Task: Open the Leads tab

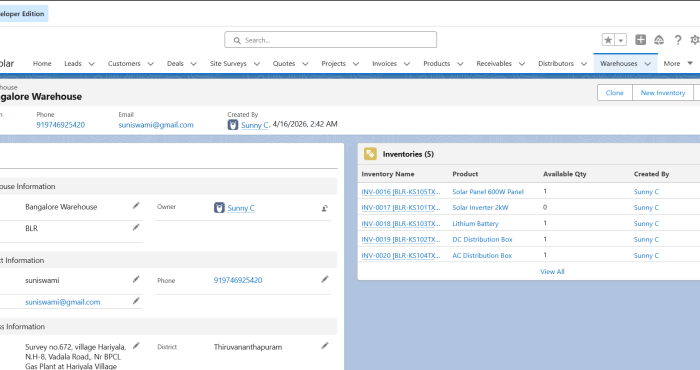Action: point(73,63)
